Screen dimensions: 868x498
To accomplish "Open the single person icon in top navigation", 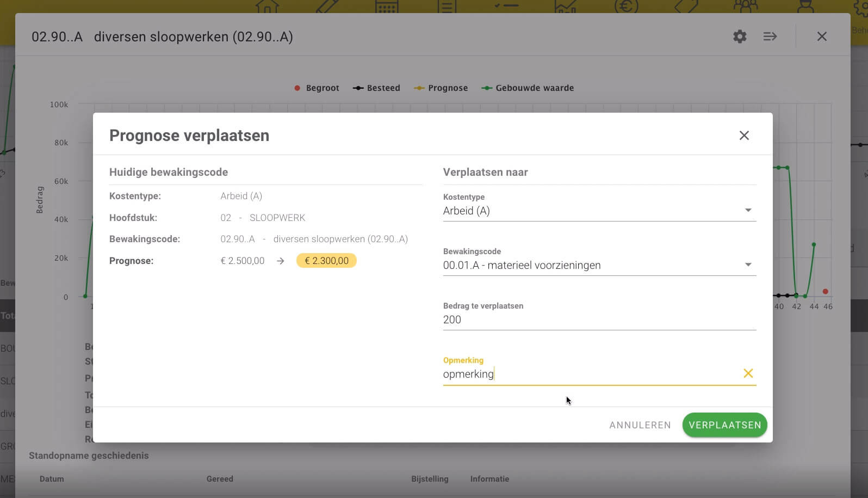I will 805,6.
